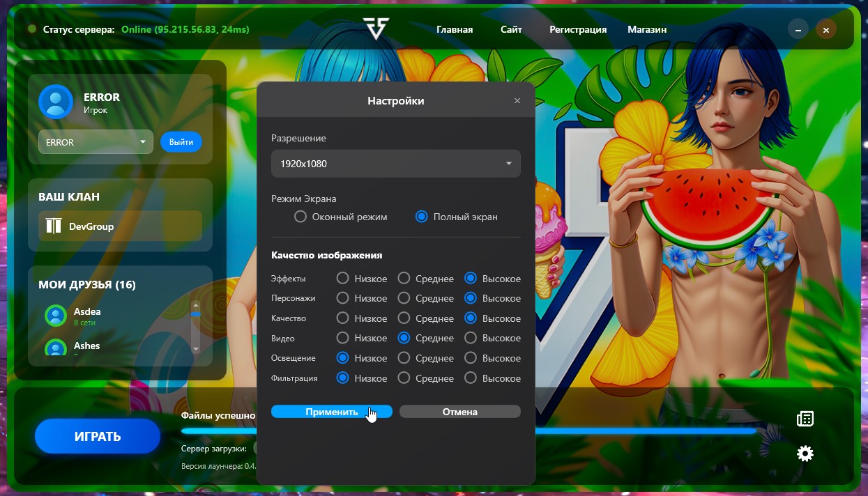Close the Настройки dialog with X
This screenshot has width=868, height=496.
[x=517, y=101]
